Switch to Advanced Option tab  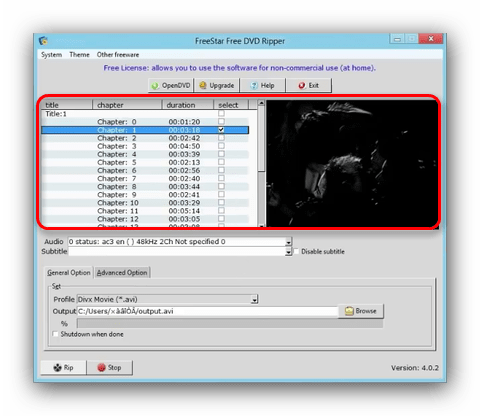(122, 273)
